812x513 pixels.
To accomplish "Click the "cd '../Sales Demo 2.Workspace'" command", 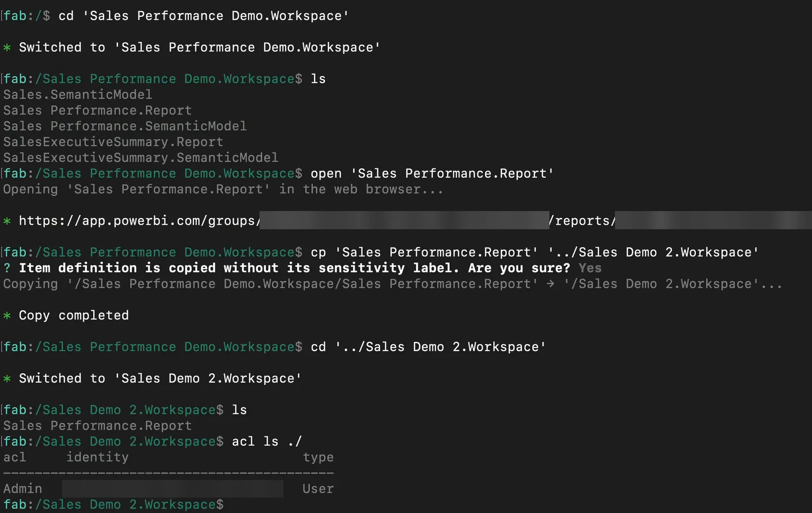I will pos(428,347).
